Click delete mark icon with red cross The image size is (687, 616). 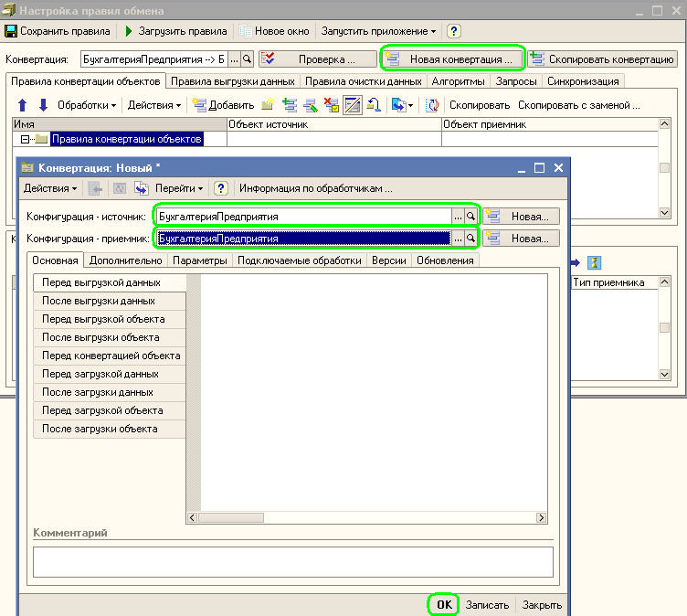332,105
